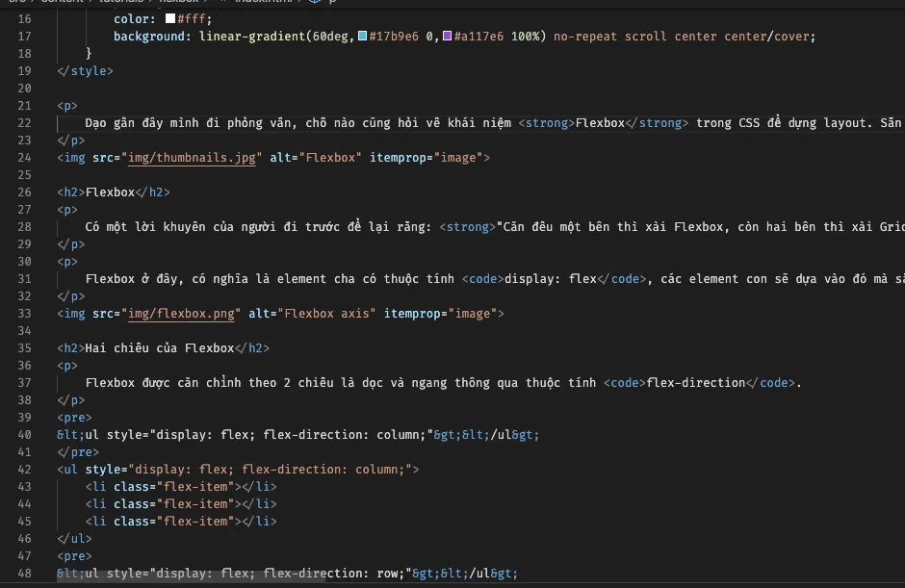The width and height of the screenshot is (905, 588).
Task: Open the tutorials breadcrumb dropdown
Action: pyautogui.click(x=125, y=3)
